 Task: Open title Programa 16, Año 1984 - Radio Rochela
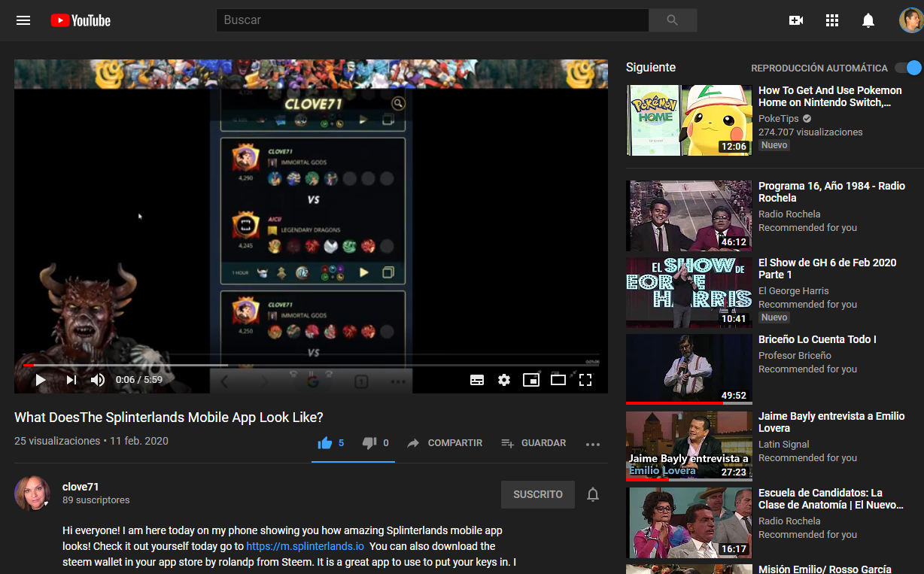831,192
